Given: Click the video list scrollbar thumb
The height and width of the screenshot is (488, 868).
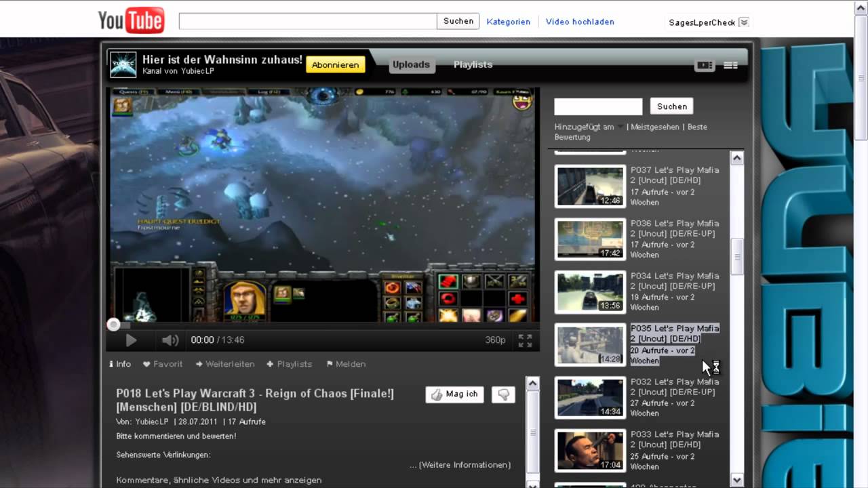Looking at the screenshot, I should 737,256.
